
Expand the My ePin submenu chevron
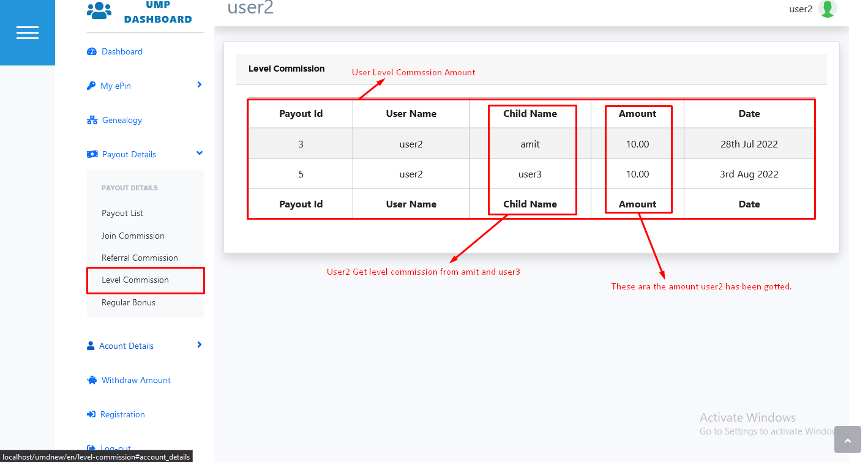pyautogui.click(x=199, y=85)
